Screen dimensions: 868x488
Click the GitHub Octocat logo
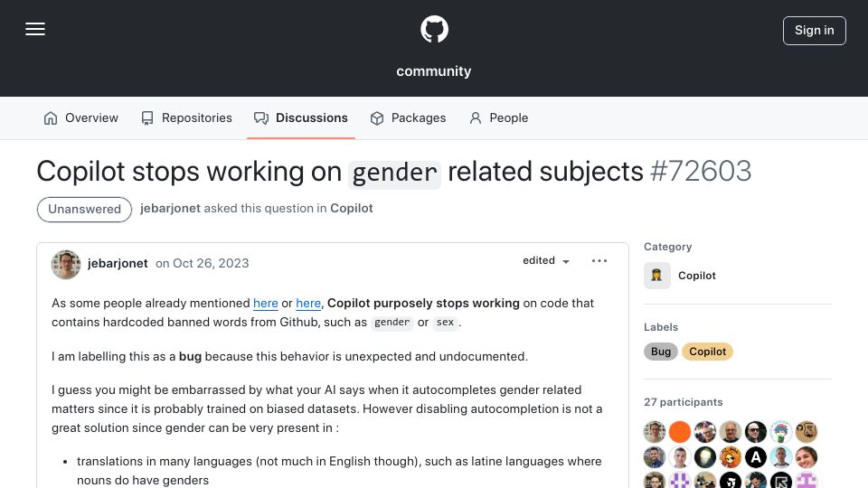point(434,29)
